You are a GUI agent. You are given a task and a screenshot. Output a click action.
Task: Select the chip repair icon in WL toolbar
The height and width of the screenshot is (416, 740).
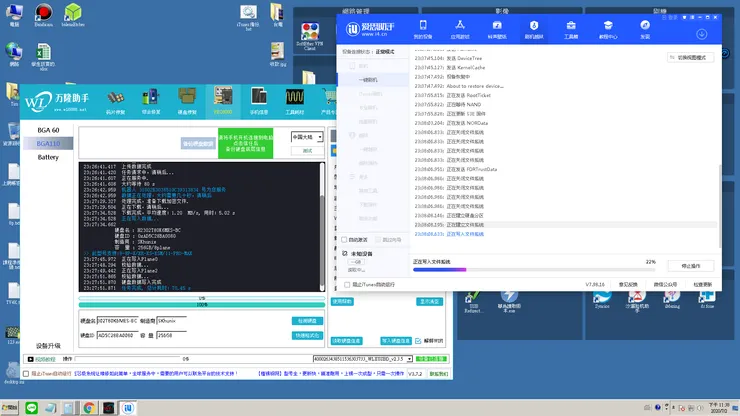click(116, 102)
